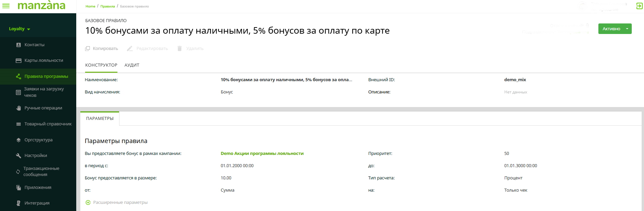Open Транзакционные сообщения in sidebar
The height and width of the screenshot is (211, 644).
click(x=41, y=172)
